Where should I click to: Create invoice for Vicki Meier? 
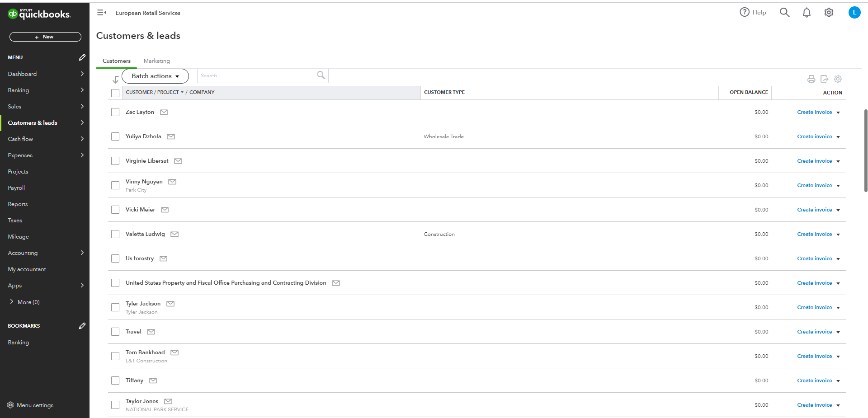point(814,210)
